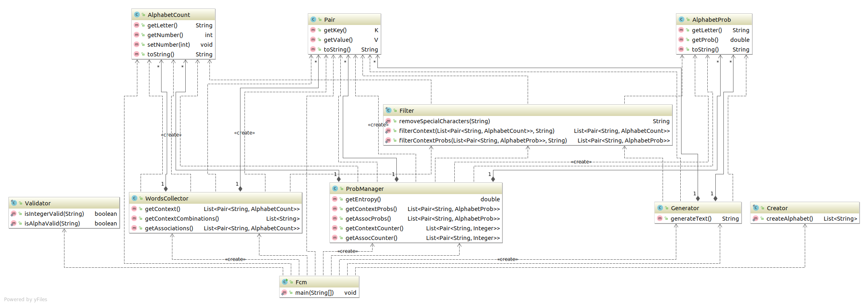Viewport: 868px width, 306px height.
Task: Click toString() in the AlphabetProb class
Action: [x=705, y=50]
